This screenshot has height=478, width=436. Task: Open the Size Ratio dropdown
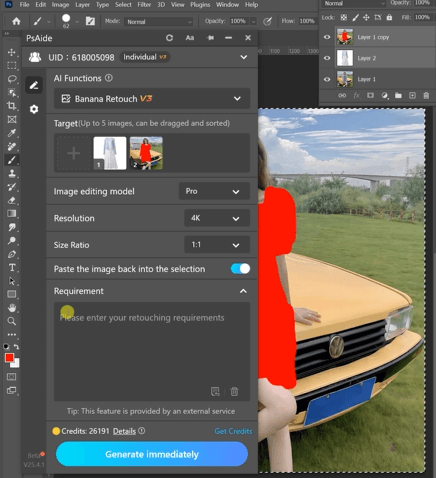[x=217, y=245]
